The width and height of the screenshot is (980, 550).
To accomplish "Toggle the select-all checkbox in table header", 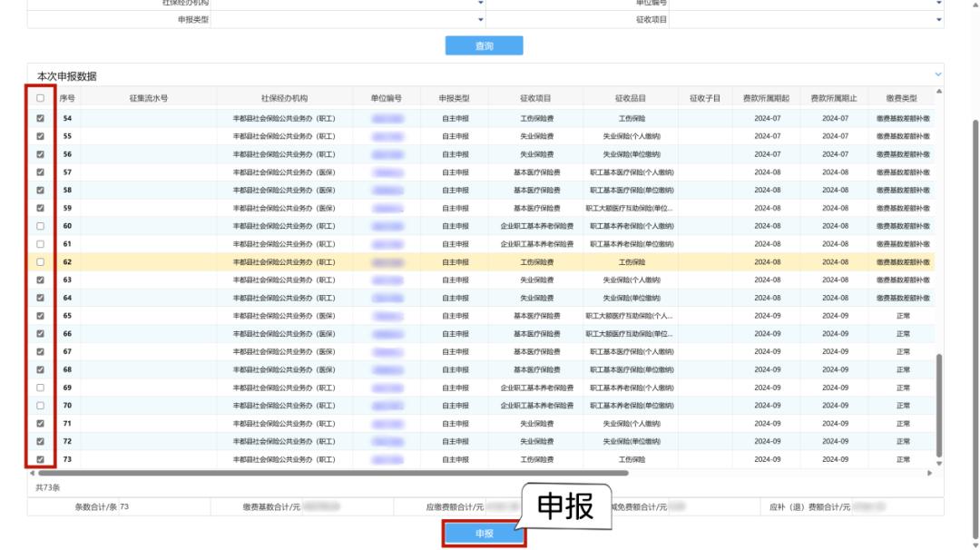I will pyautogui.click(x=41, y=98).
